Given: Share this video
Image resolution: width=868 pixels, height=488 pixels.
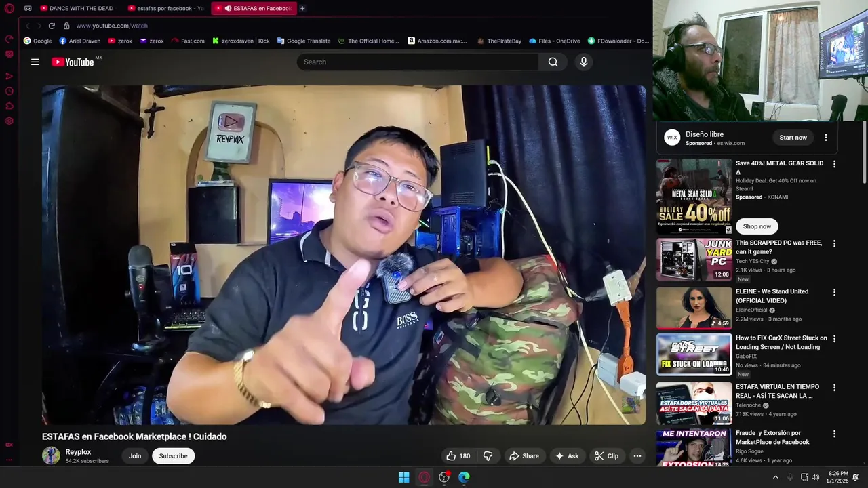Looking at the screenshot, I should coord(524,456).
